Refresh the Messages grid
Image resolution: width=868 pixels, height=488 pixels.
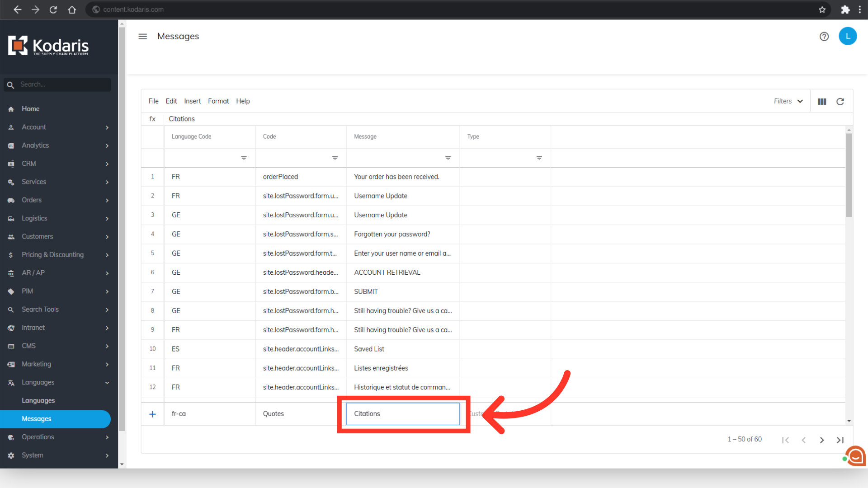pyautogui.click(x=840, y=102)
